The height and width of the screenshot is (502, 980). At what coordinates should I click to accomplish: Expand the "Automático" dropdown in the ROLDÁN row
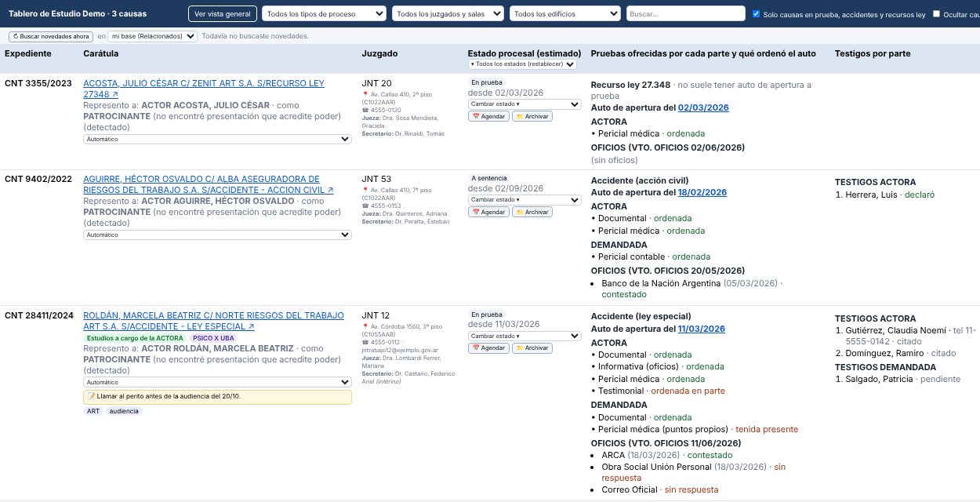(x=217, y=382)
